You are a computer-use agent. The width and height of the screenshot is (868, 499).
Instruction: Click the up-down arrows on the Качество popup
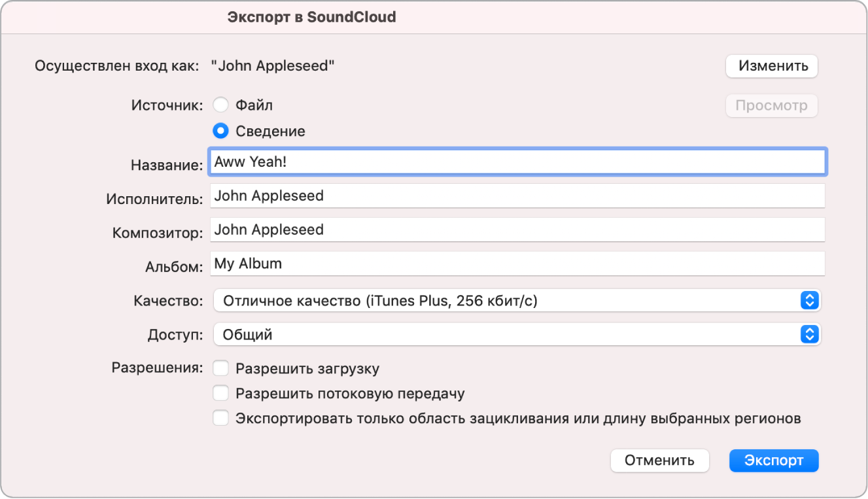(x=809, y=301)
